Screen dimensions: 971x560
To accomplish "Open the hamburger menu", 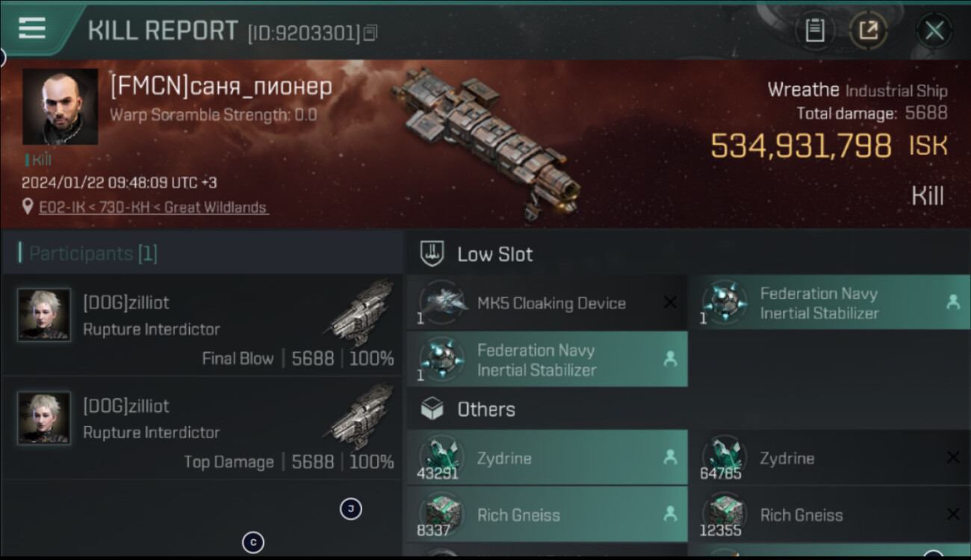I will 32,28.
